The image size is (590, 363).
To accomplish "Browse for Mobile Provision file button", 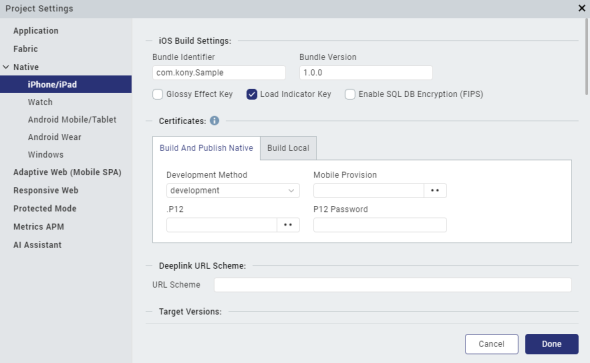I will [x=435, y=190].
